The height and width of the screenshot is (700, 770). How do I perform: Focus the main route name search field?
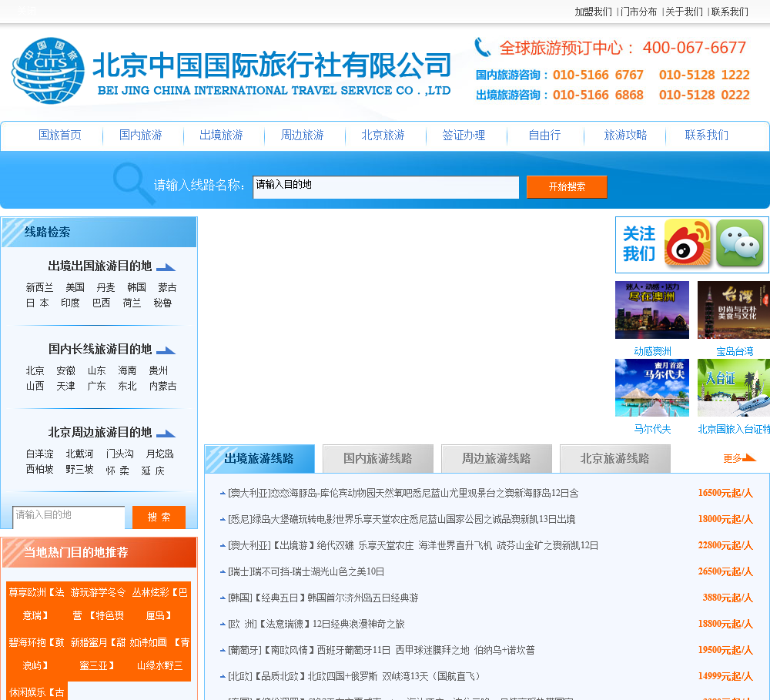(x=386, y=187)
